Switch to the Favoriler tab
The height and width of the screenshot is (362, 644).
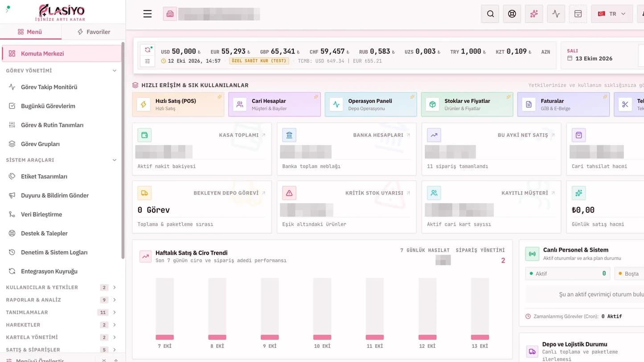[94, 32]
